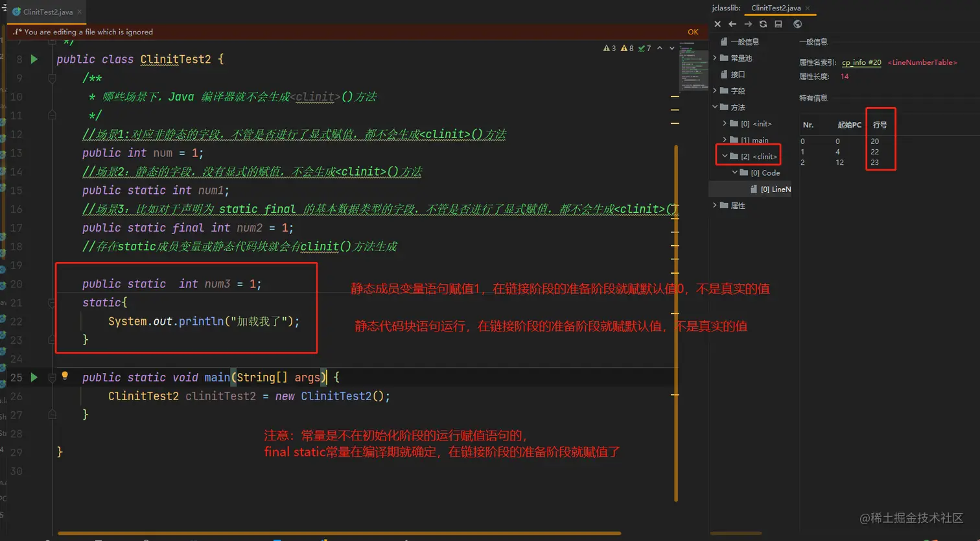Follow the cp_info #20 link
980x541 pixels.
click(x=861, y=62)
